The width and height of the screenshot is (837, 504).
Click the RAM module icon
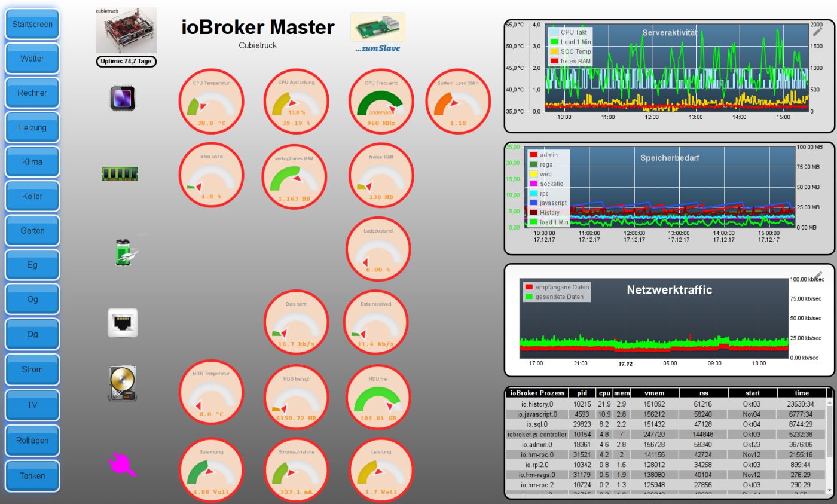(120, 174)
